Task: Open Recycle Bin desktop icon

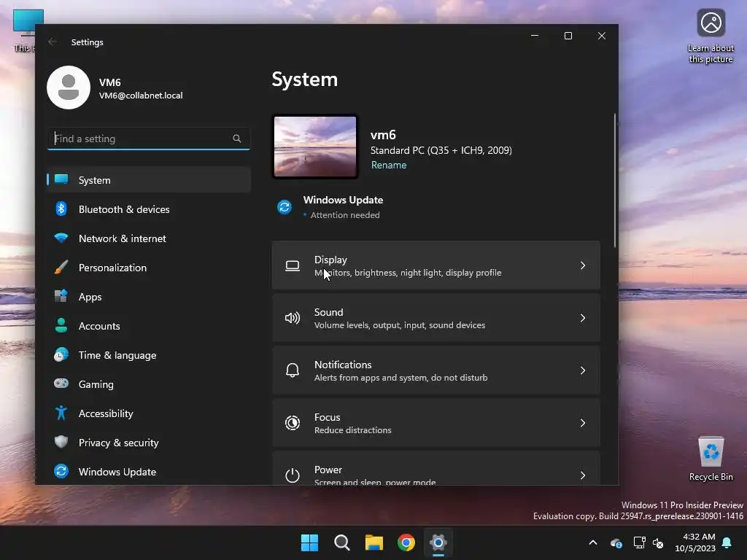Action: tap(711, 459)
